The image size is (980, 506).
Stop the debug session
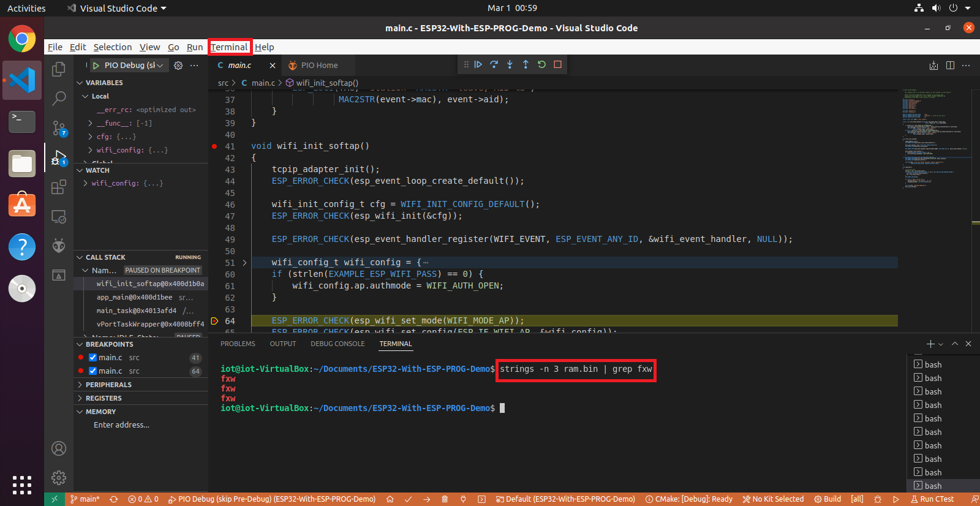557,64
